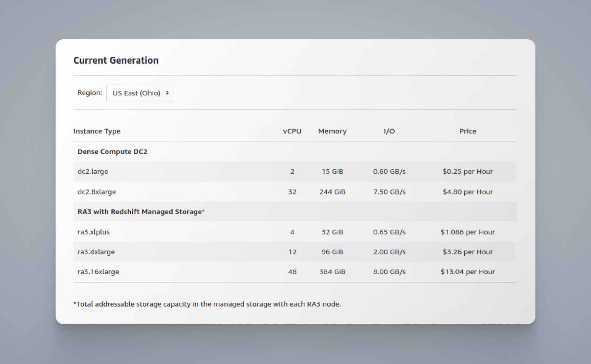Select the 'vCPU' column header
591x364 pixels.
pos(292,131)
